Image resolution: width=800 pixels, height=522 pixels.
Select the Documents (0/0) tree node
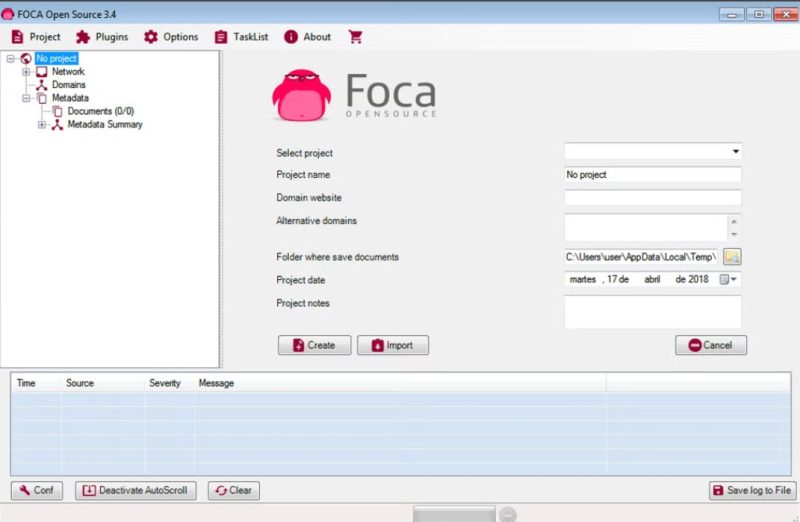click(x=101, y=111)
